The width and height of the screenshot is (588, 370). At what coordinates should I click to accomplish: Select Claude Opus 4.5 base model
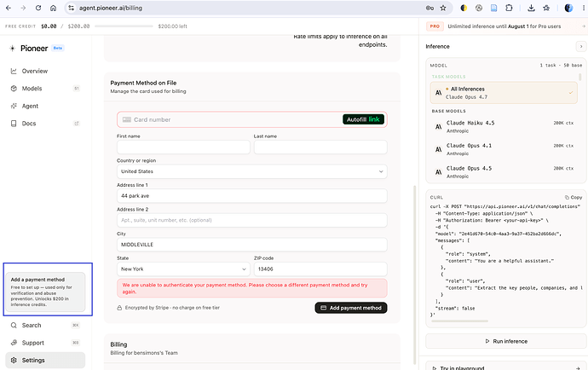[504, 172]
